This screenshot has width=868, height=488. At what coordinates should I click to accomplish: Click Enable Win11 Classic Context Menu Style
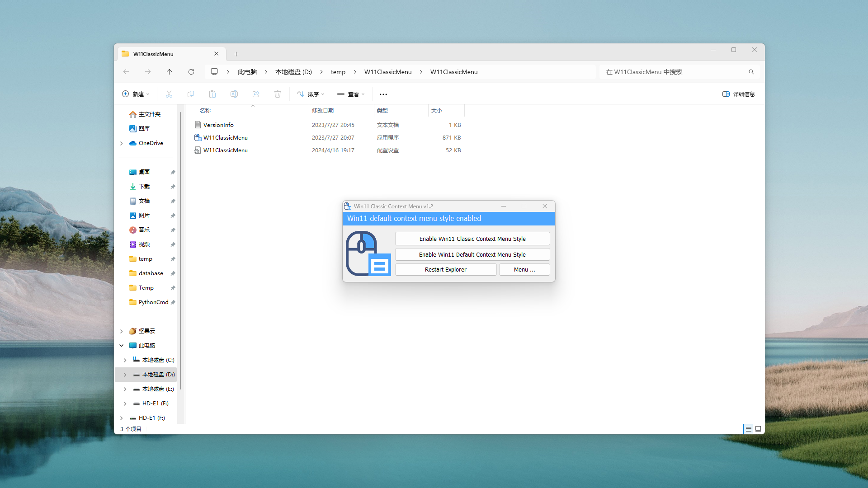472,239
